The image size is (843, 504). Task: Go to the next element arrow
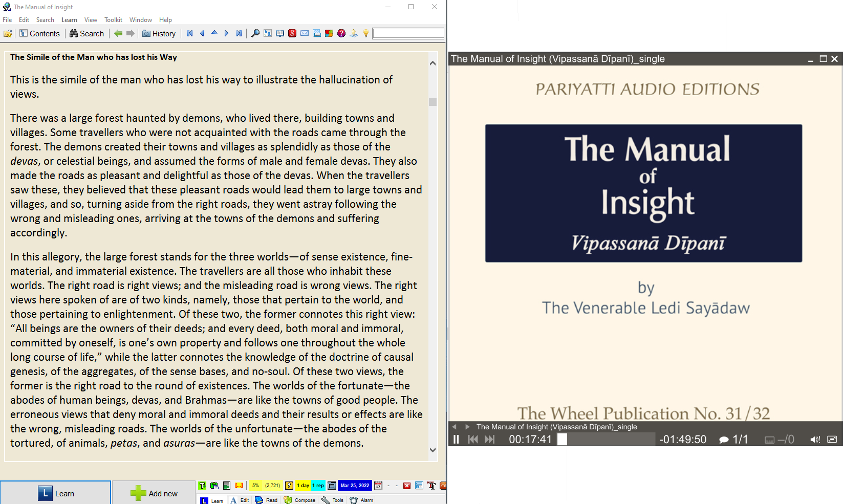click(227, 33)
